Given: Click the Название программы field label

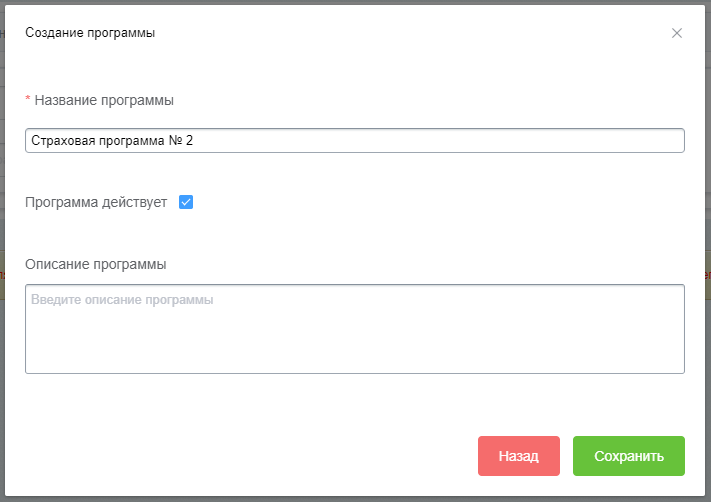Looking at the screenshot, I should coord(104,100).
